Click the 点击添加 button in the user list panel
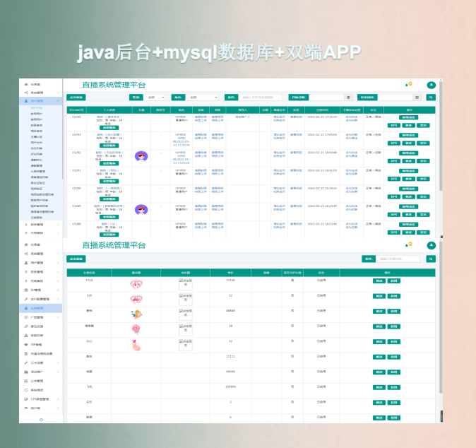 (76, 98)
